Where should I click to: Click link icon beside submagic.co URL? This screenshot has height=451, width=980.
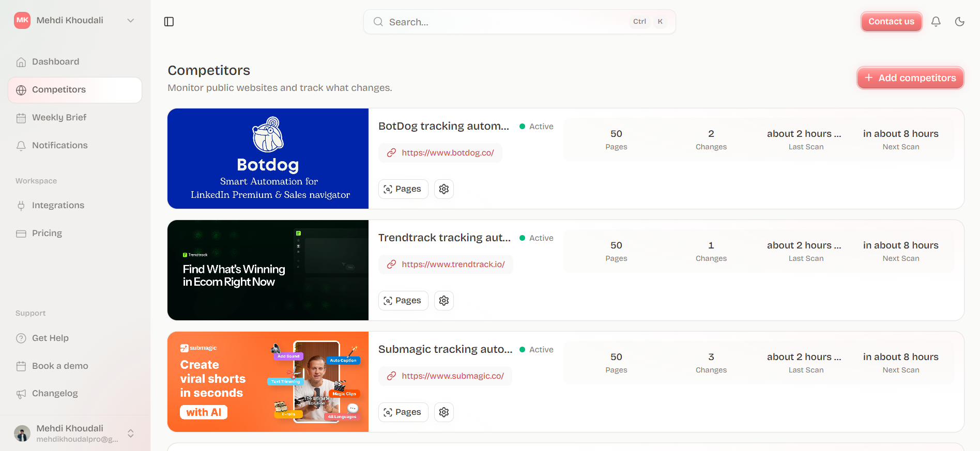tap(392, 376)
